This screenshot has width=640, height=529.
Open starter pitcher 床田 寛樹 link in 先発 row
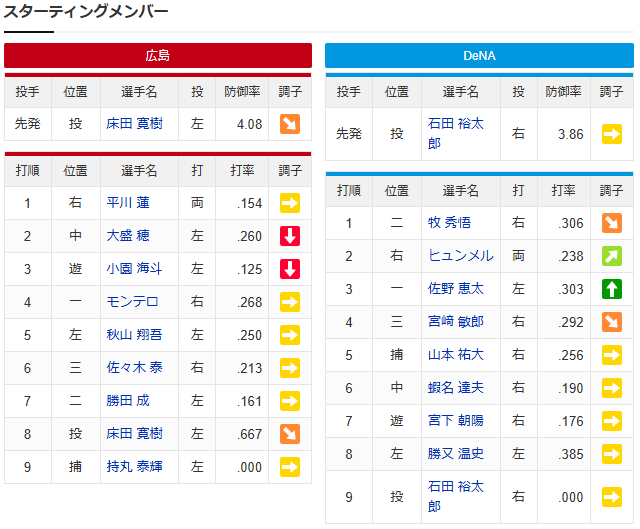pos(134,124)
